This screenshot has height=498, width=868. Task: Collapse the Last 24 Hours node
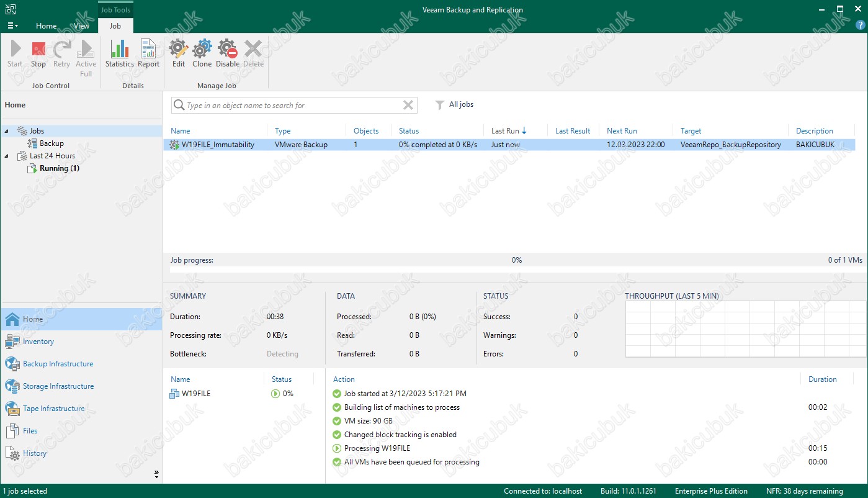tap(7, 156)
